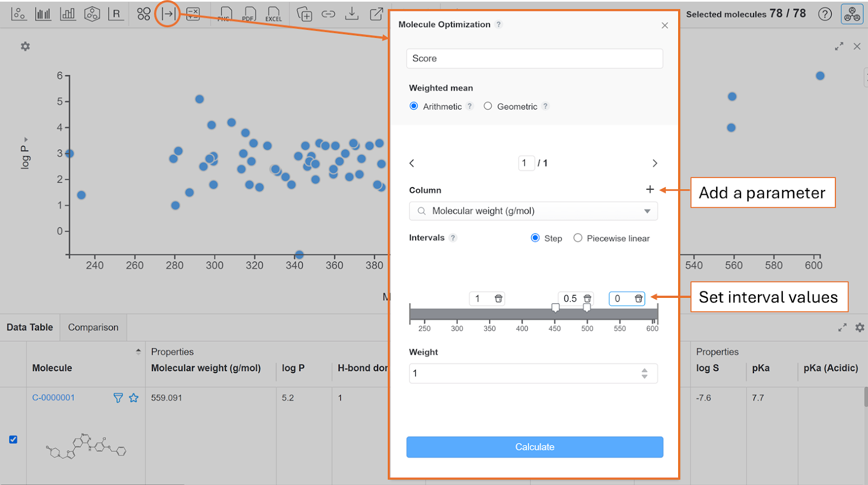Click the Molecular weight (g/mol) column header

click(206, 368)
